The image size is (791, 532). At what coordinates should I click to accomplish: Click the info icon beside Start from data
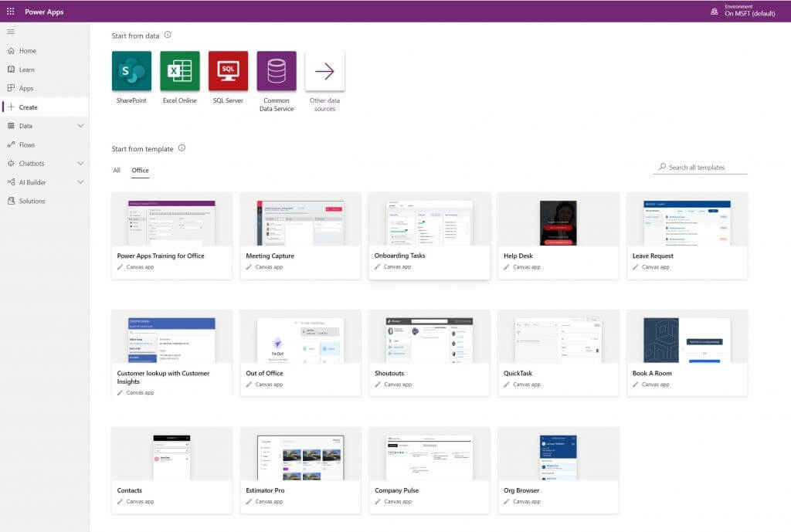[x=168, y=35]
